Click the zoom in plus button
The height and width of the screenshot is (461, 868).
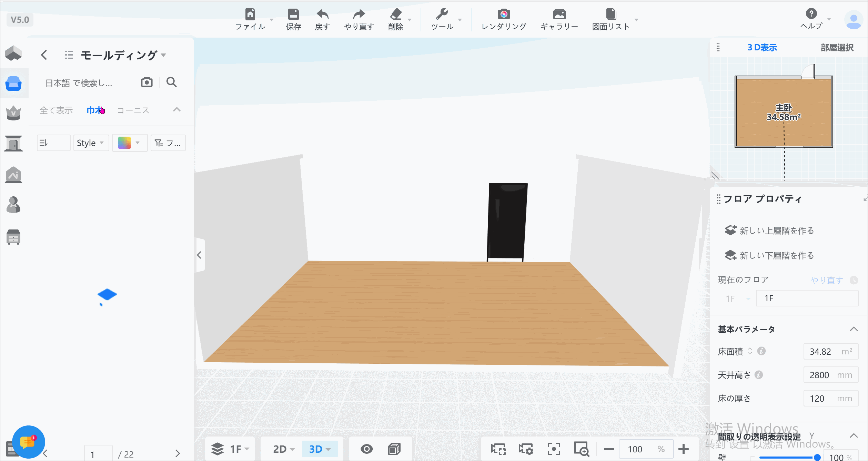tap(683, 449)
